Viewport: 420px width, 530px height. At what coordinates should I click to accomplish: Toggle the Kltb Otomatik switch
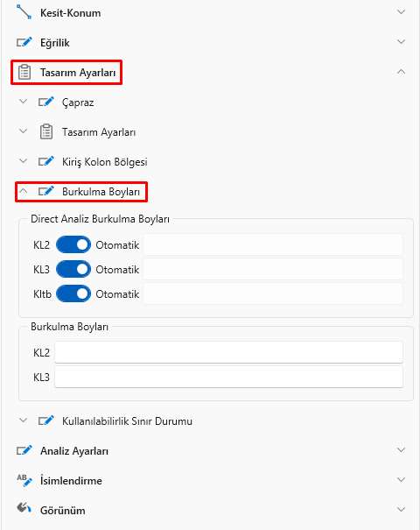[73, 293]
